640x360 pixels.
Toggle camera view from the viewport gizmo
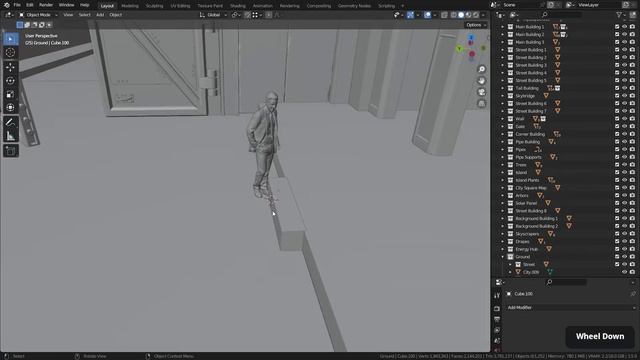tap(482, 92)
